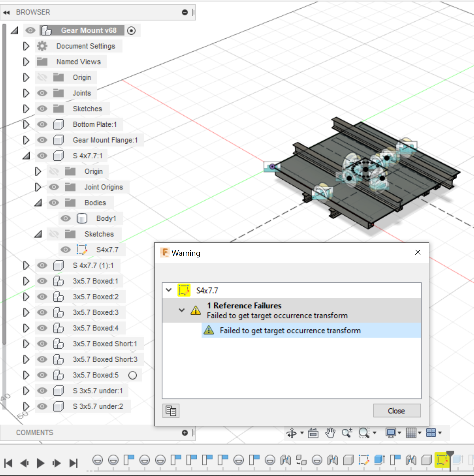Collapse the Browser panel with double arrows

pos(7,12)
